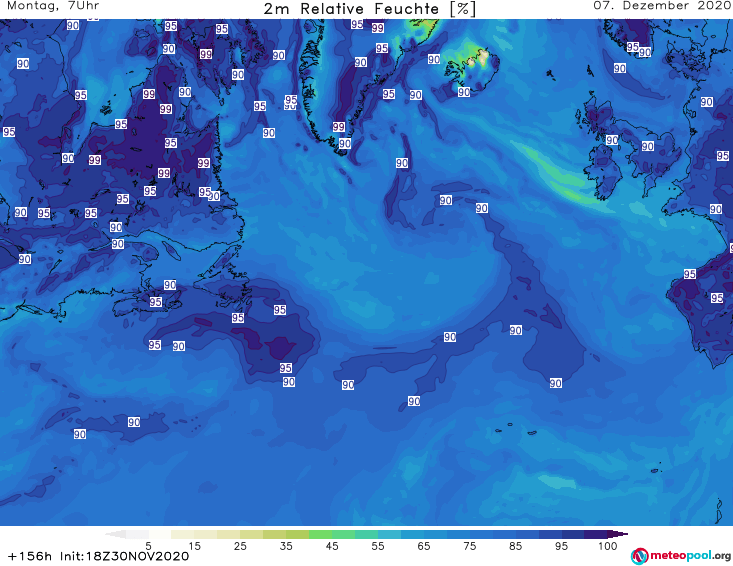Click the "Montag, 7Uhr" time label

tap(53, 6)
